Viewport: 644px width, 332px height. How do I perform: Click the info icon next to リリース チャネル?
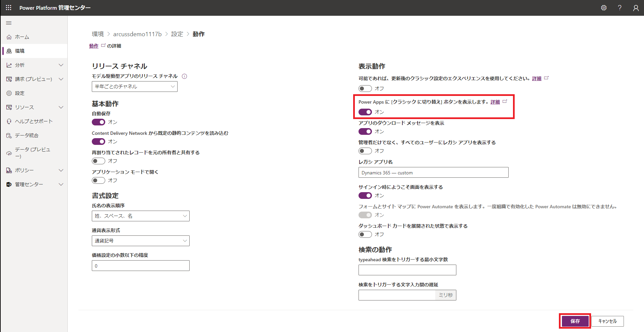184,76
